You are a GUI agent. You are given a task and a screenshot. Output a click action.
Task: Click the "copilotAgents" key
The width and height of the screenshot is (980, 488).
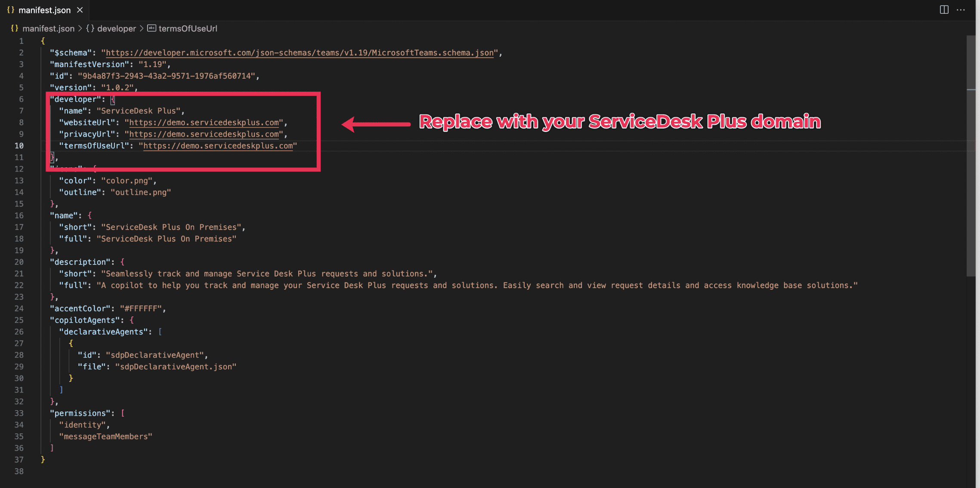tap(85, 320)
